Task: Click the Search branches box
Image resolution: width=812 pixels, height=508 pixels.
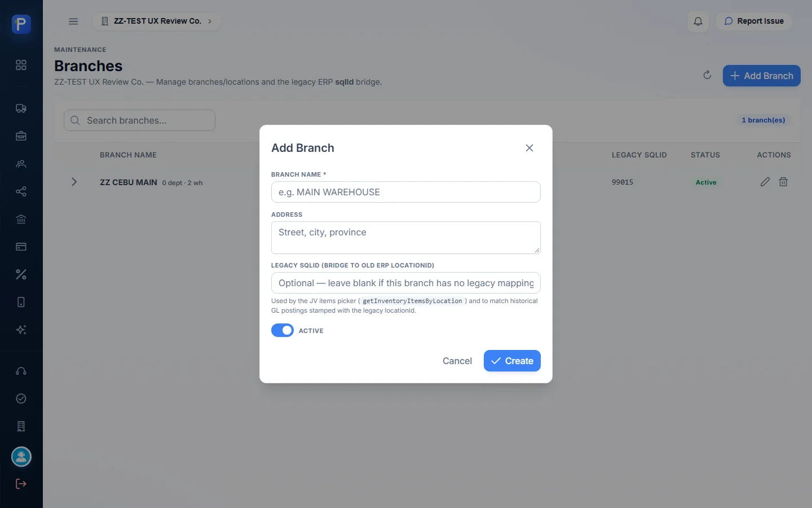Action: click(140, 120)
